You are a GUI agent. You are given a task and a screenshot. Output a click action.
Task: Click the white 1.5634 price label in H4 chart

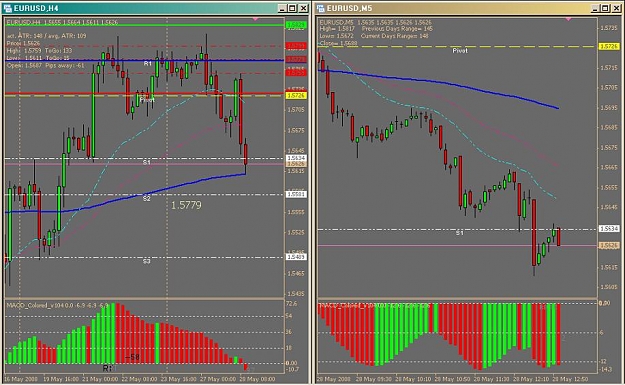(296, 158)
